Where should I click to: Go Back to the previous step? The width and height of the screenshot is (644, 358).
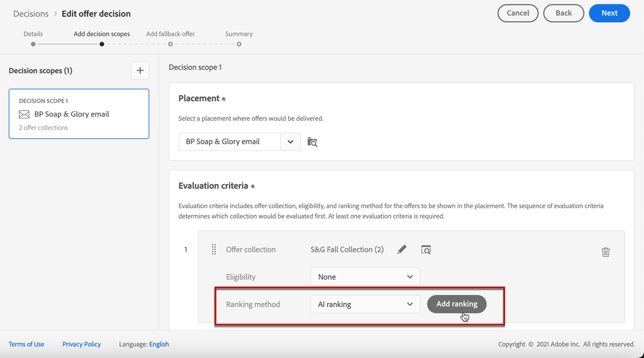click(x=563, y=13)
